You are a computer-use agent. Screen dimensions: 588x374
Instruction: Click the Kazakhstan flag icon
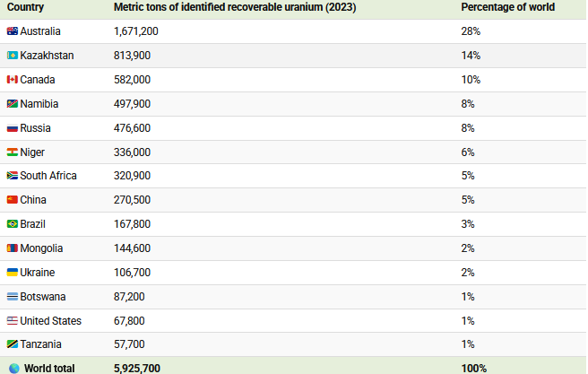tap(13, 56)
